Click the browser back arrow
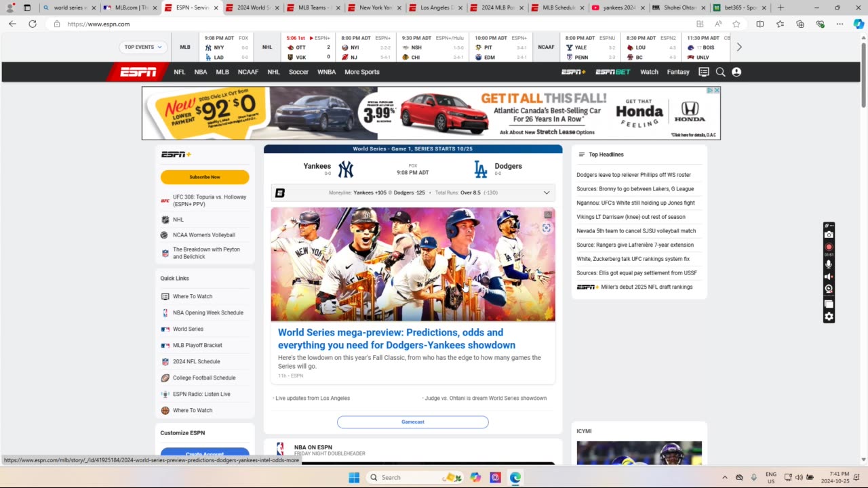Screen dimensions: 868x488 tap(12, 24)
